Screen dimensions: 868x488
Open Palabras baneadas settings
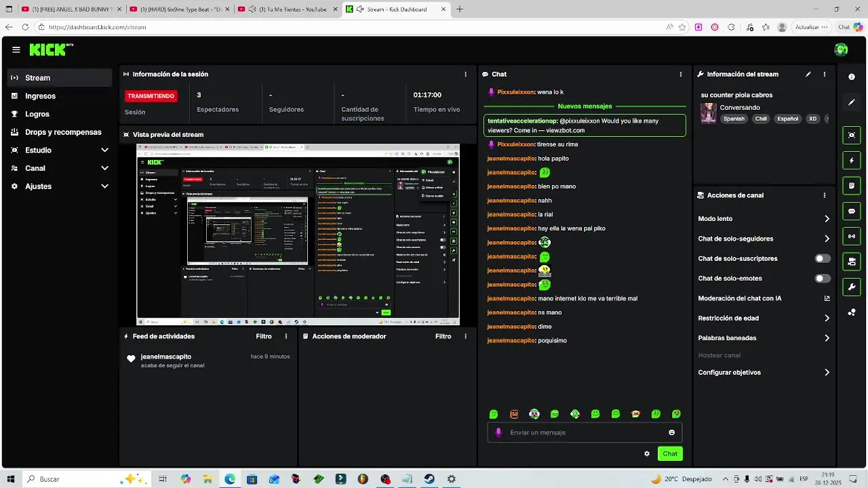(764, 338)
